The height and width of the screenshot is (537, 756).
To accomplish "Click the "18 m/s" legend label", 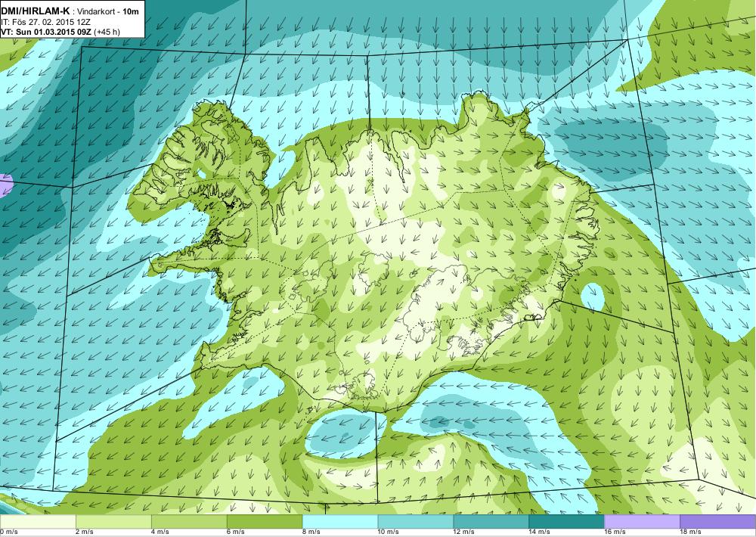I will pyautogui.click(x=691, y=532).
